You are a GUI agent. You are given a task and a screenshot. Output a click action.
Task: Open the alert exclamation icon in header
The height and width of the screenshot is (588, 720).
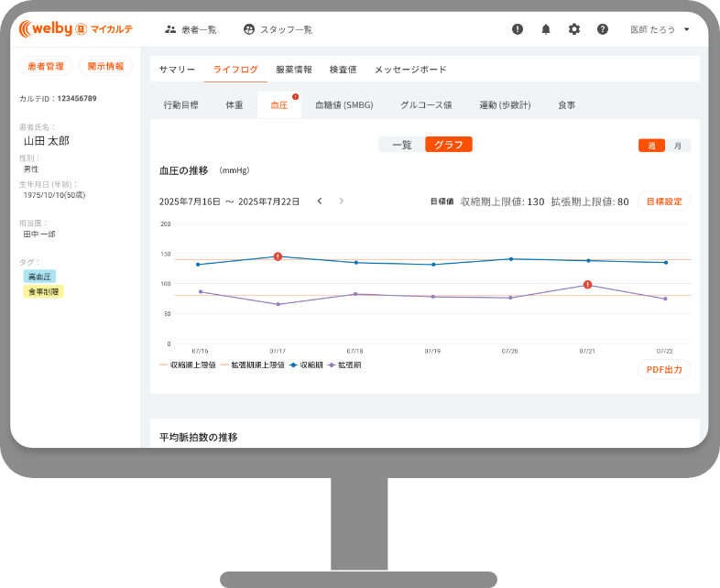tap(518, 29)
